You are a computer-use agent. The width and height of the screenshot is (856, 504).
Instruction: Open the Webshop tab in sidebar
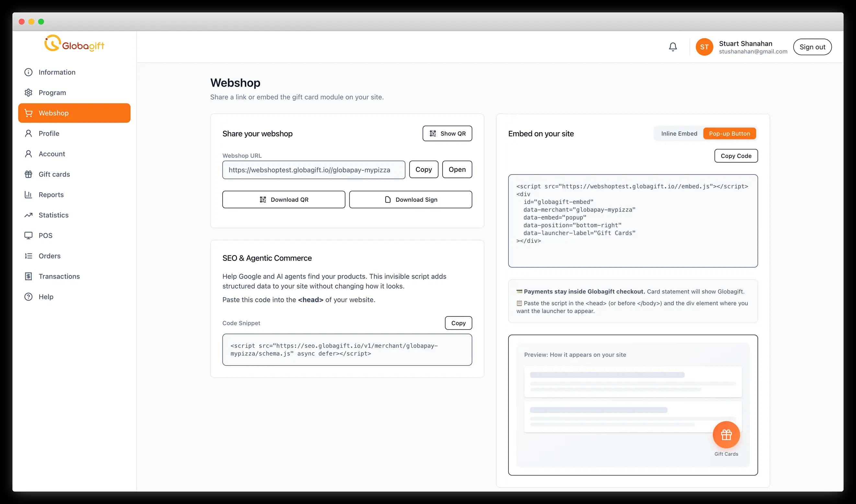click(53, 113)
